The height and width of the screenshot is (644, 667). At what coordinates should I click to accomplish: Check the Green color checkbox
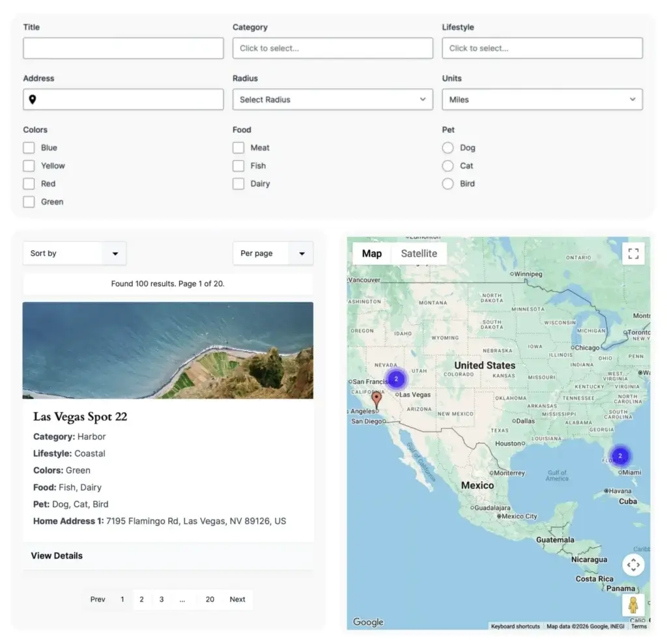[x=29, y=202]
